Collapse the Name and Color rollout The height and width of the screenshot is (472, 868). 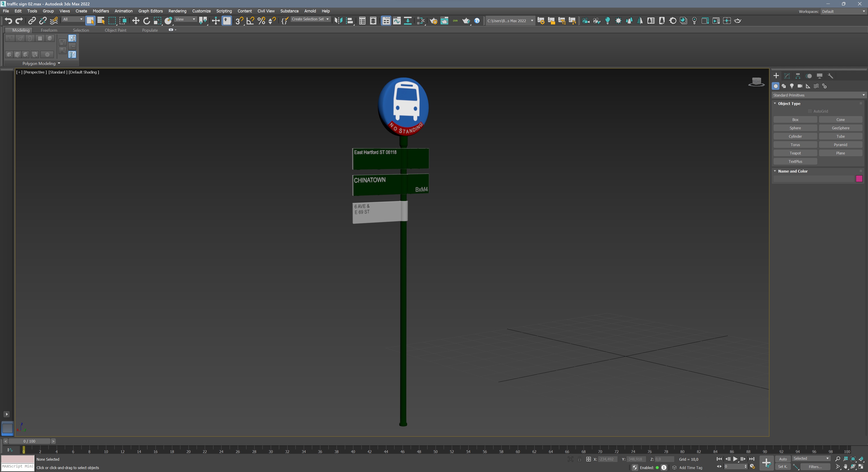(x=775, y=171)
